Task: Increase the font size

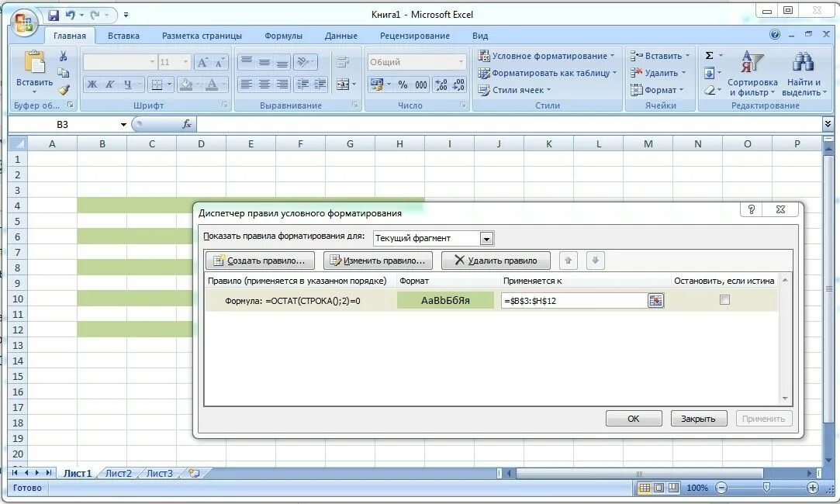Action: tap(202, 62)
